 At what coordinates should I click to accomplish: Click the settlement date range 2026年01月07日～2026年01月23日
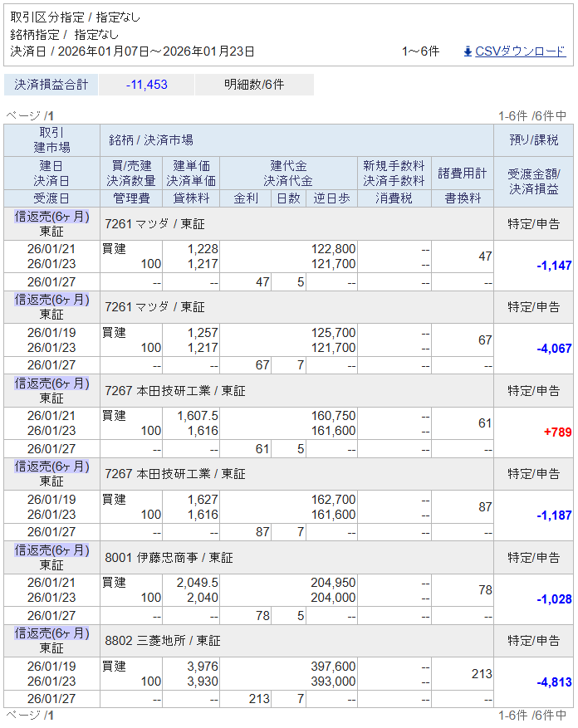click(156, 51)
